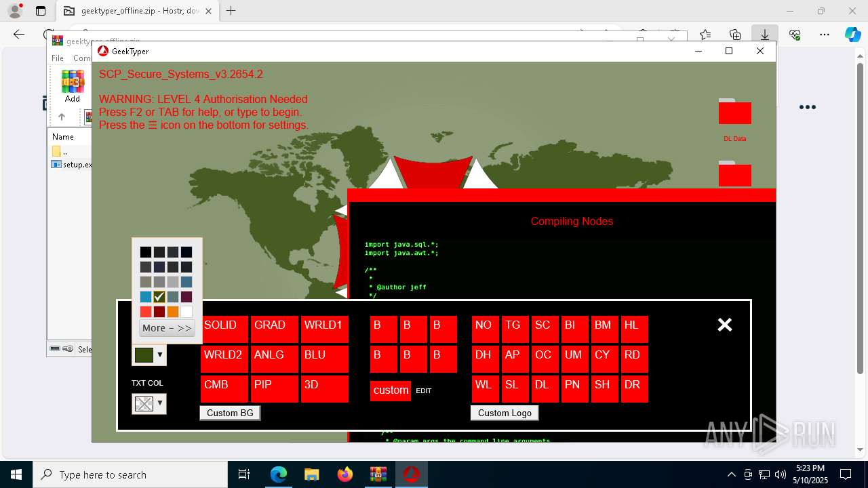The image size is (868, 488).
Task: Pick the CY logo tile
Action: [x=604, y=359]
